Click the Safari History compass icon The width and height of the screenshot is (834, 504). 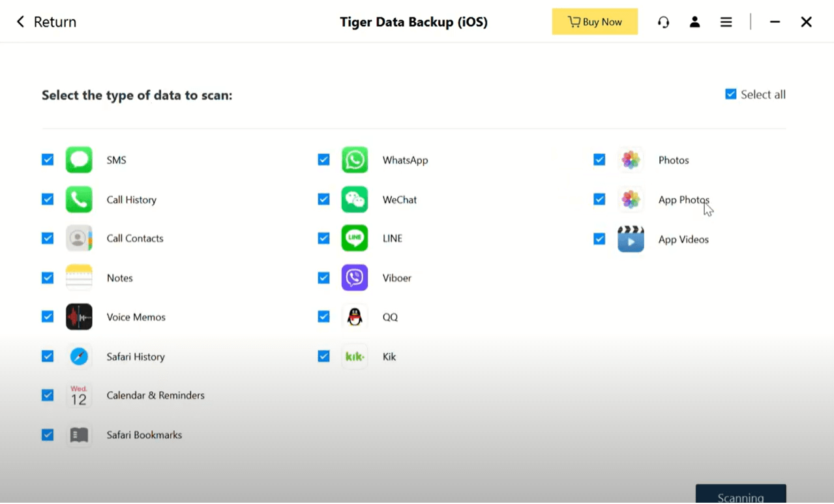click(79, 357)
